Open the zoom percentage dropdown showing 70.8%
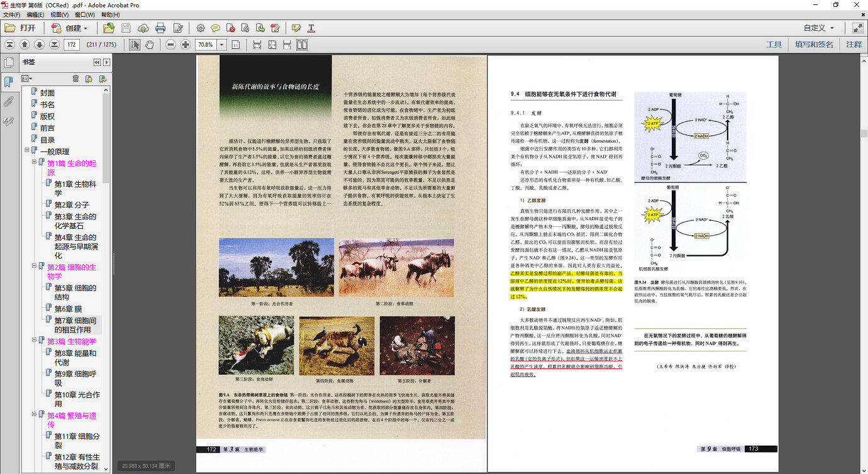Viewport: 868px width, 474px height. (x=221, y=44)
